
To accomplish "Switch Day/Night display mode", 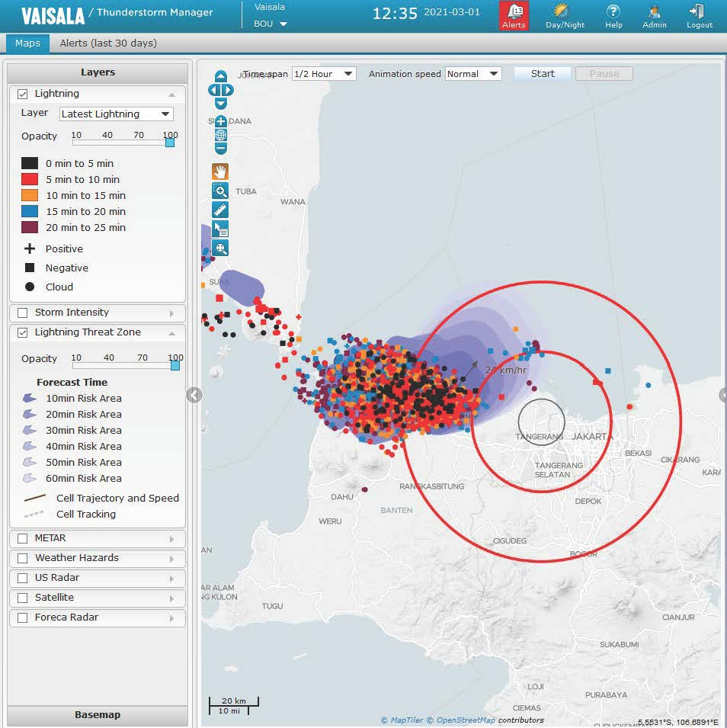I will coord(565,15).
